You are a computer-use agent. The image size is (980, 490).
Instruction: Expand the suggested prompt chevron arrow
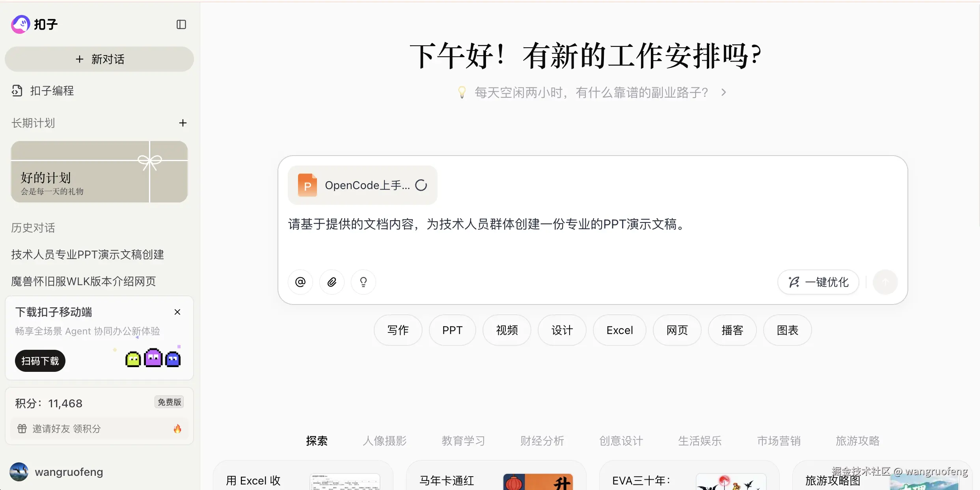(723, 93)
